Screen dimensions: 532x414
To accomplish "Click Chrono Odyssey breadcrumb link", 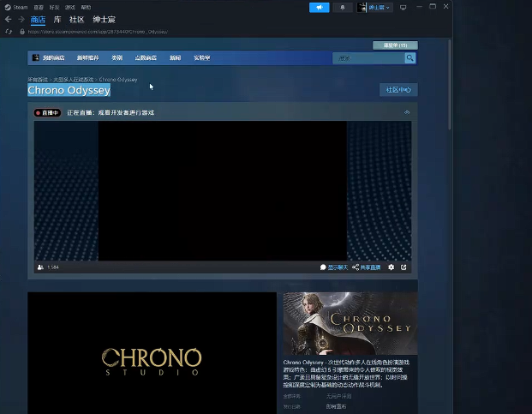I will point(118,80).
